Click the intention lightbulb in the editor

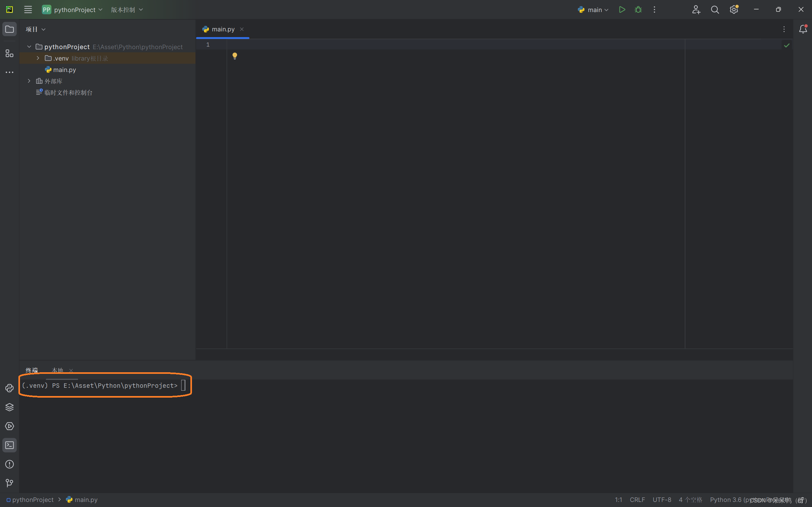[x=235, y=56]
